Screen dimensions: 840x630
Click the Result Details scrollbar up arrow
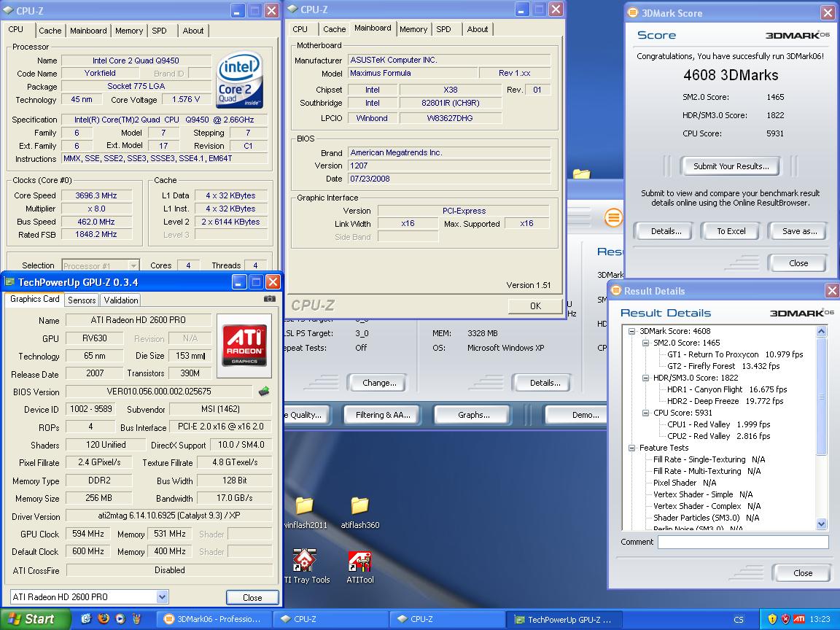coord(821,332)
